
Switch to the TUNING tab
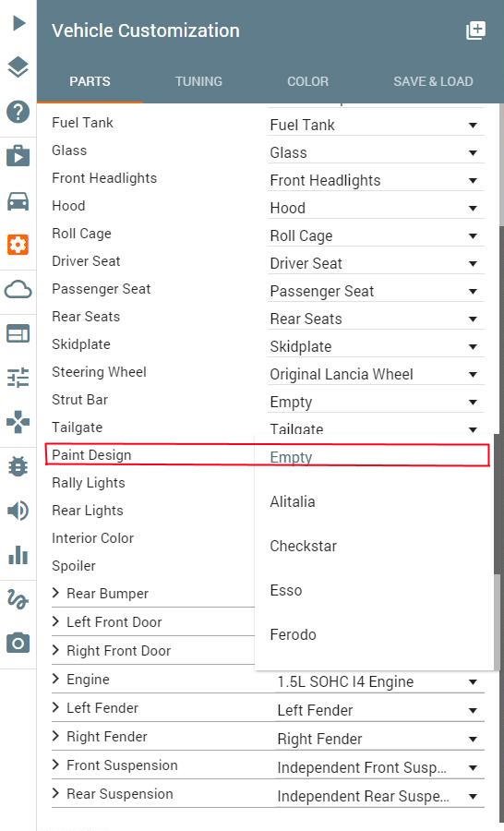click(x=198, y=81)
